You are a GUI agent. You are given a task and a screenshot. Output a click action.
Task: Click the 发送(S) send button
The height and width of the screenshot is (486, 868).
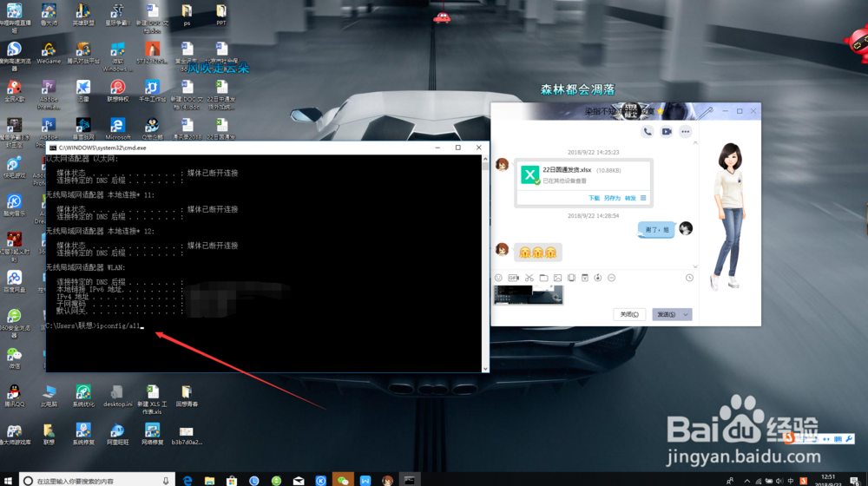[x=666, y=314]
